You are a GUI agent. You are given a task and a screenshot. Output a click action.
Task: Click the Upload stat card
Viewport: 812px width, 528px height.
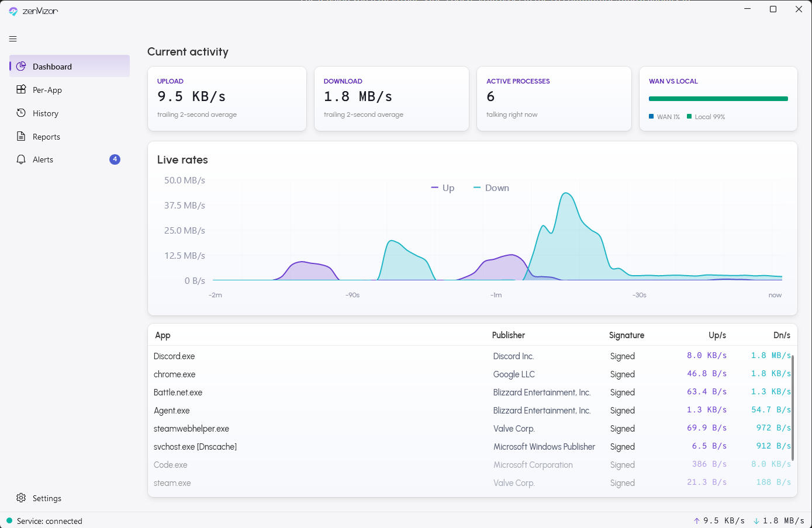(x=227, y=98)
